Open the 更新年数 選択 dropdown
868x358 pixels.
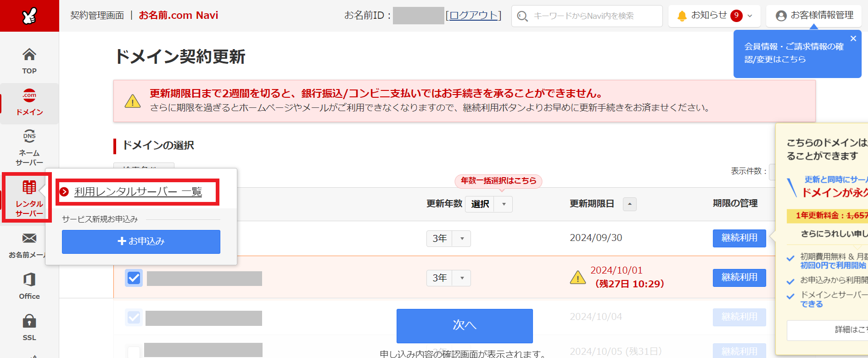coord(489,204)
